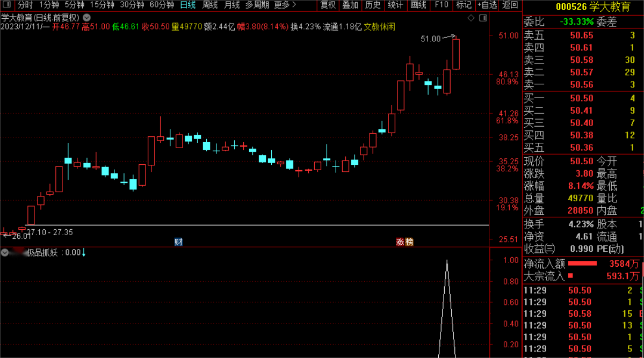
Task: Click the diamond icon above chart
Action: click(471, 18)
